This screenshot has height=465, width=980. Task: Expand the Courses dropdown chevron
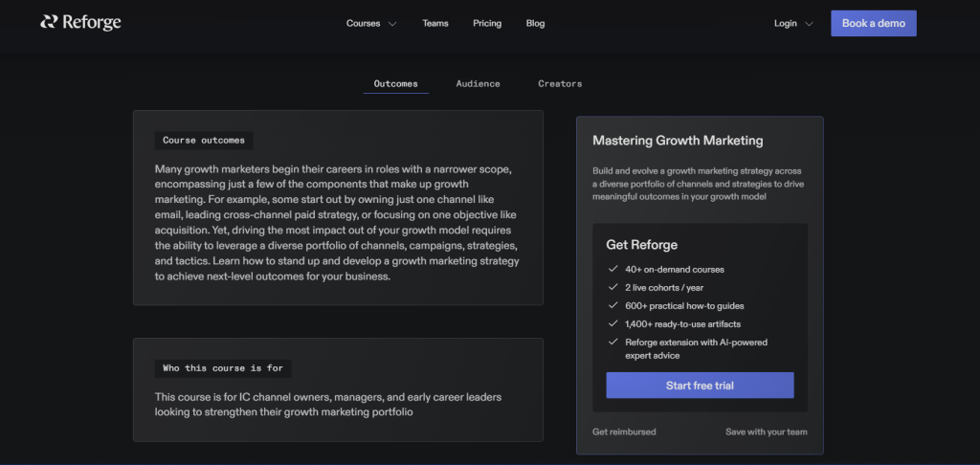point(392,24)
